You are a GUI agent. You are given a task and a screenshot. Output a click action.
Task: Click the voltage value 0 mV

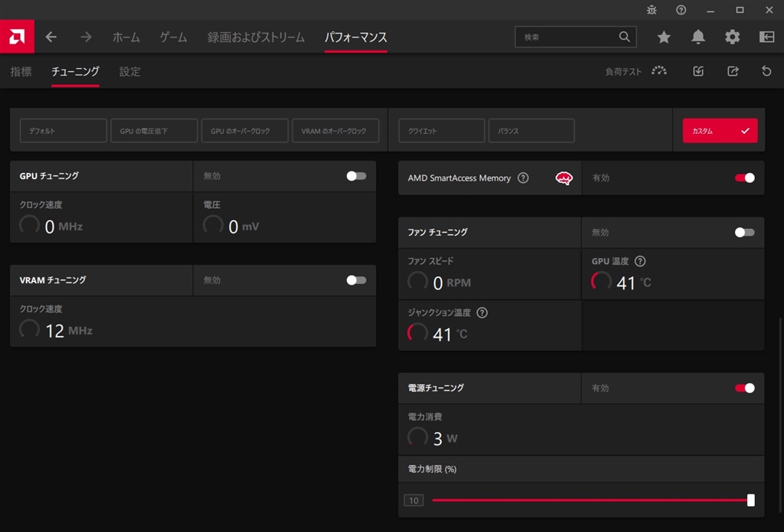(243, 227)
